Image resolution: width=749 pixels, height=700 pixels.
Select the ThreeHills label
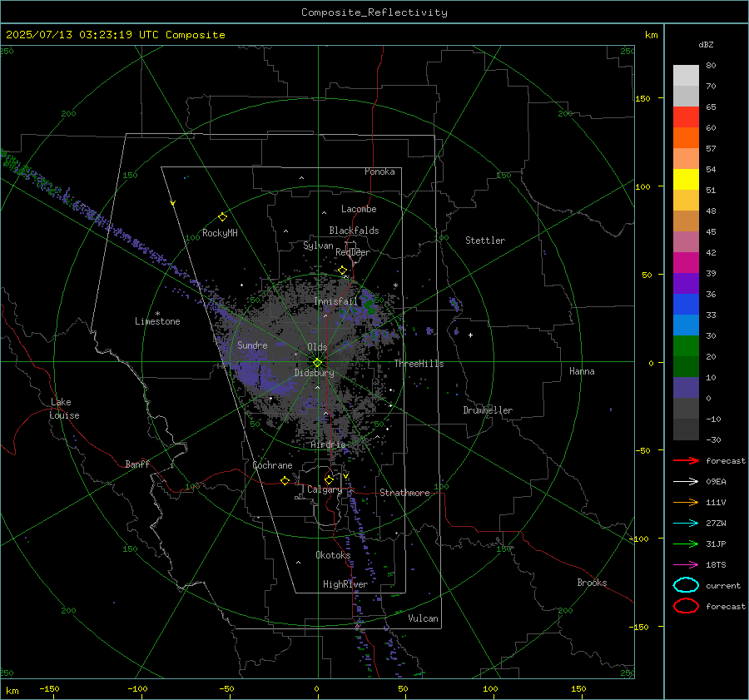pyautogui.click(x=419, y=364)
